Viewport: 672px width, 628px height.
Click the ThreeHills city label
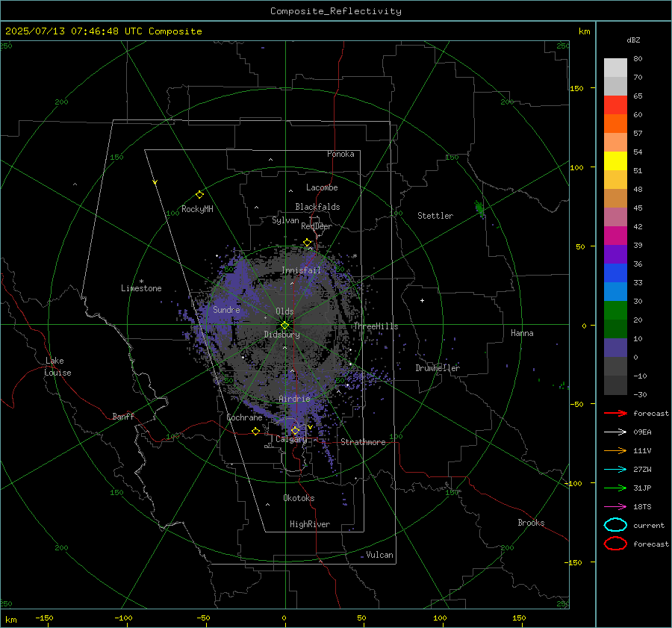[x=376, y=326]
